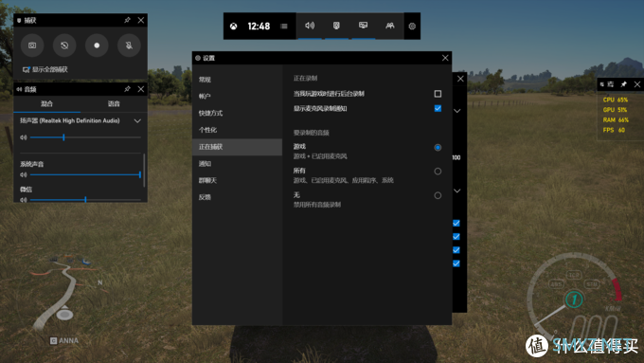The height and width of the screenshot is (363, 644).
Task: Open the audio widget from the top bar
Action: coord(310,26)
